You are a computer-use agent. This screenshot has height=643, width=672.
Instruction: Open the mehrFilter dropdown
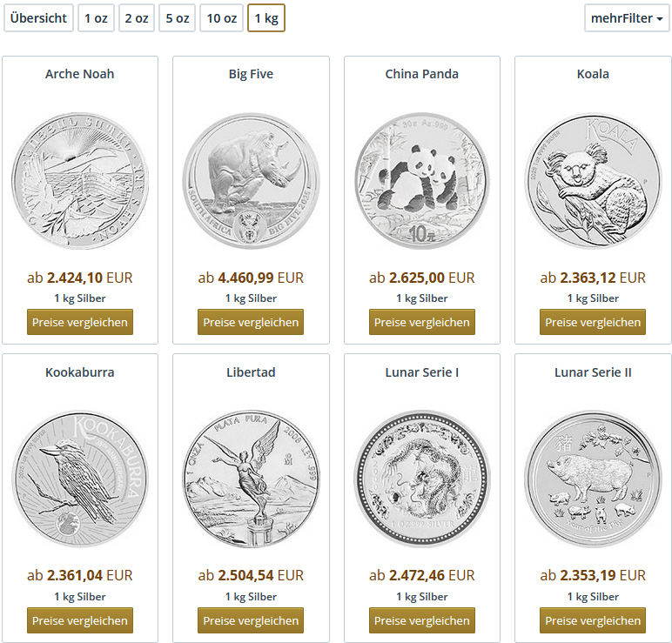(x=627, y=17)
